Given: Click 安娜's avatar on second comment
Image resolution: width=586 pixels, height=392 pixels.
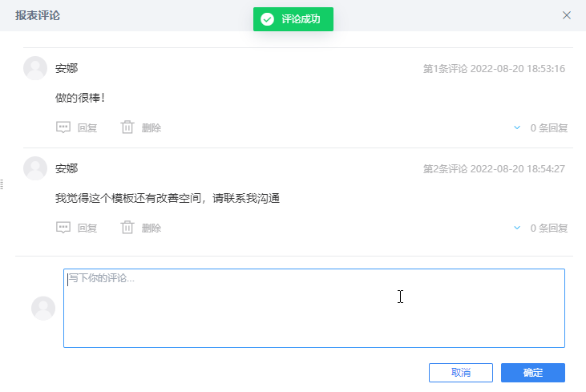Looking at the screenshot, I should pos(35,168).
